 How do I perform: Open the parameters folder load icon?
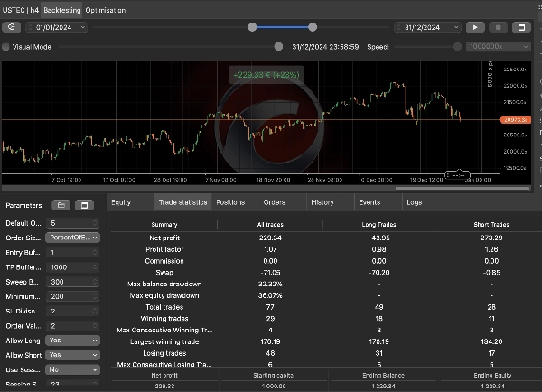click(x=61, y=205)
